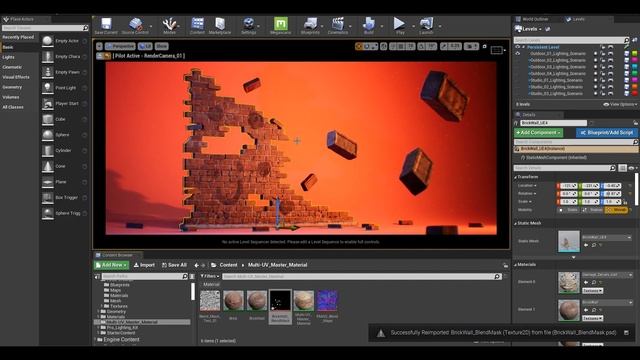The image size is (640, 360).
Task: Click the Save All button
Action: [174, 265]
